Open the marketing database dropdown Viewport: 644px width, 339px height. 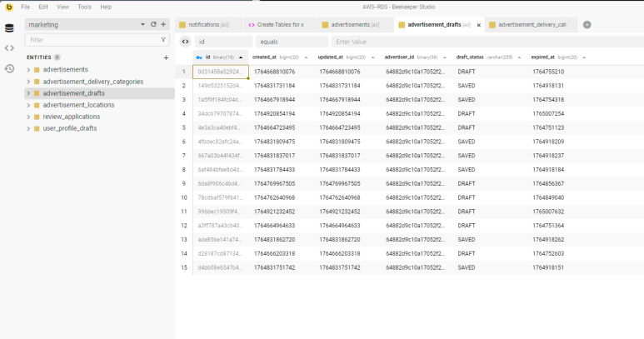pos(142,25)
